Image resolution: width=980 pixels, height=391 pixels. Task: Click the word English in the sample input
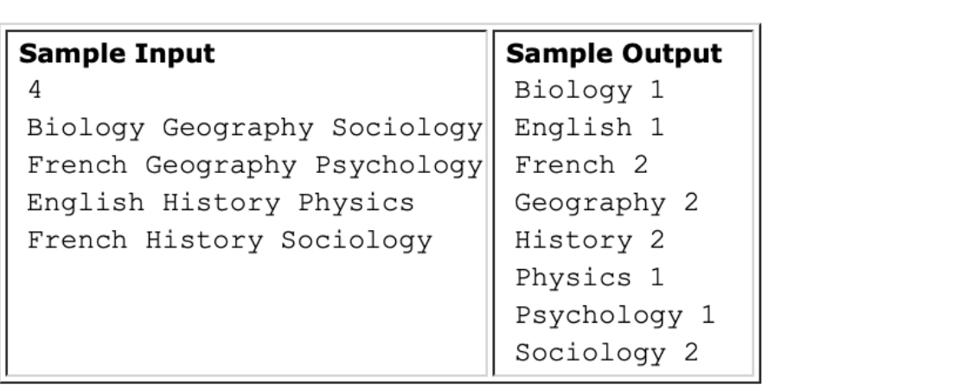coord(86,203)
